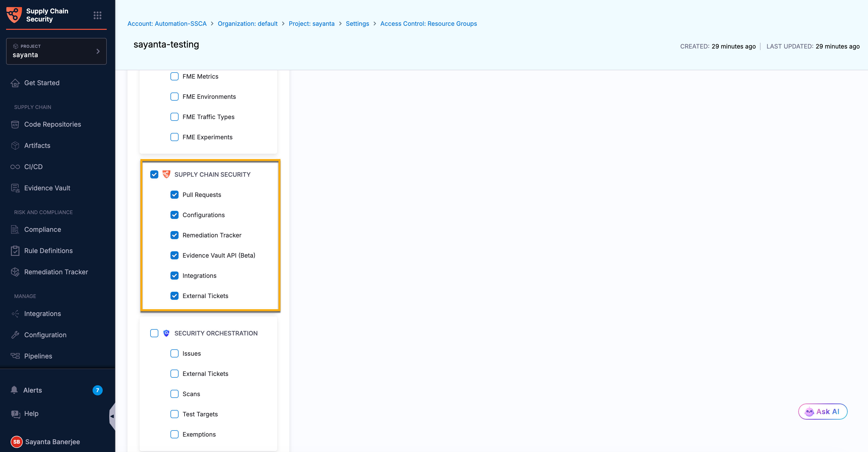Screen dimensions: 868x452
Task: Click the Alerts count badge showing 7
Action: click(97, 390)
